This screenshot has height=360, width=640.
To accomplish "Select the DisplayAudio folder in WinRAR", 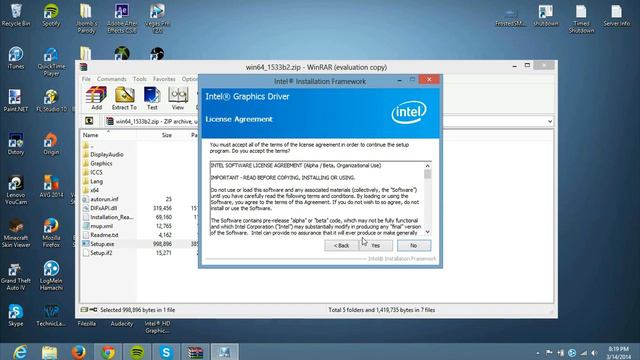I will click(107, 154).
